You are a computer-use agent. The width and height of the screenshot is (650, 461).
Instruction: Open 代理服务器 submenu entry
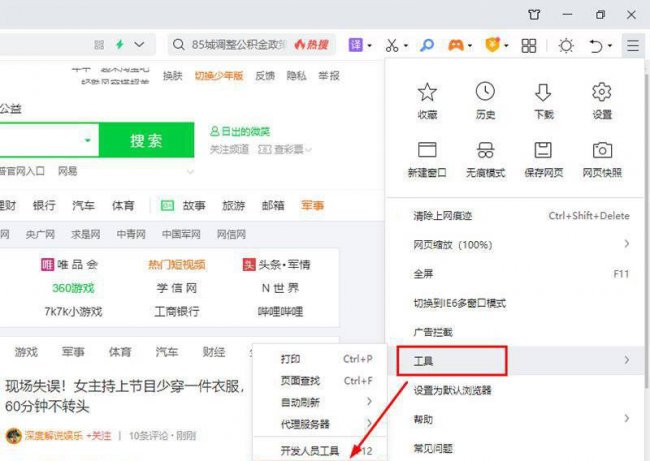pos(320,424)
